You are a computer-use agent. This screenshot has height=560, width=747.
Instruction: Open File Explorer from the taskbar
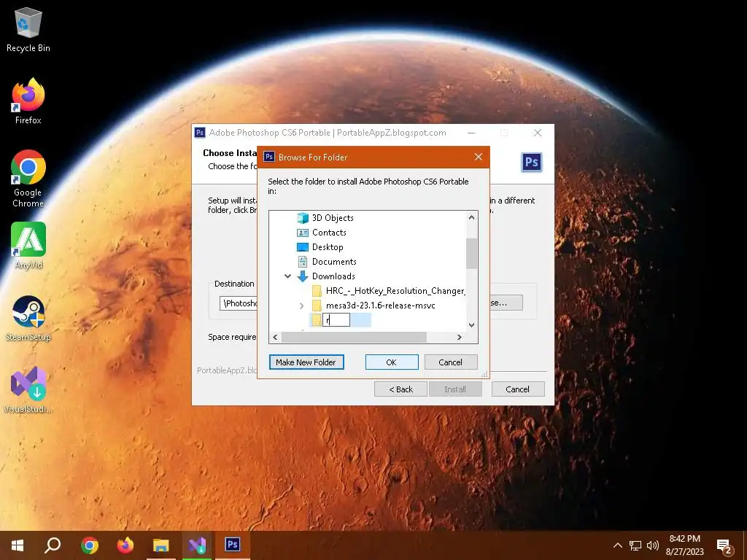(161, 545)
